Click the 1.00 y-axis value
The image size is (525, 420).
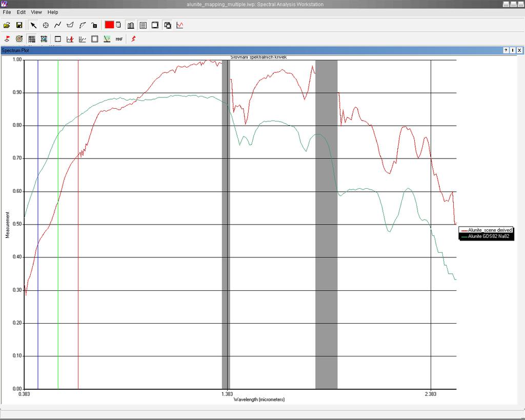click(x=17, y=59)
